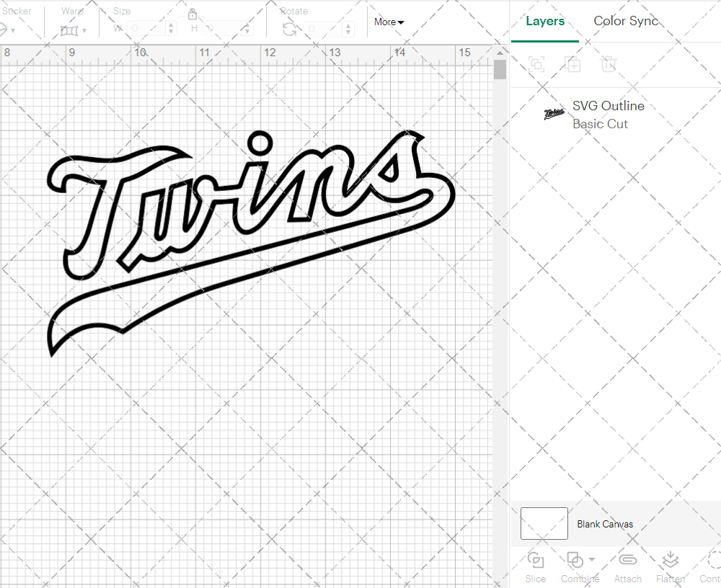Click the Duplicate layer icon
The height and width of the screenshot is (588, 721).
572,64
